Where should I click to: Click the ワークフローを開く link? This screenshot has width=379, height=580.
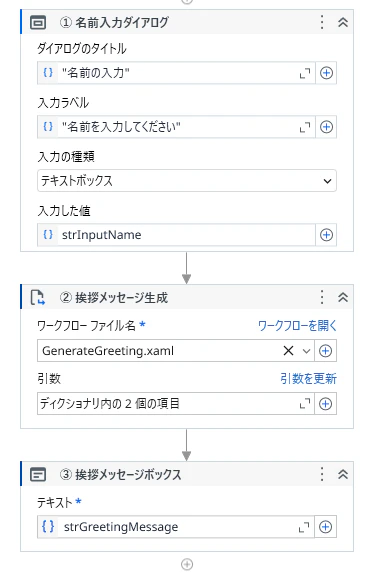(x=297, y=326)
